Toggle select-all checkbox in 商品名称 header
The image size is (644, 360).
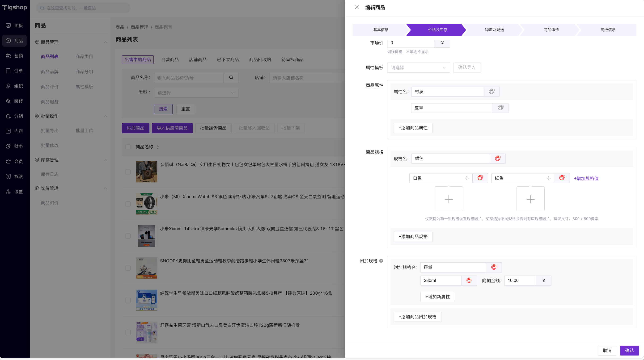coord(128,147)
